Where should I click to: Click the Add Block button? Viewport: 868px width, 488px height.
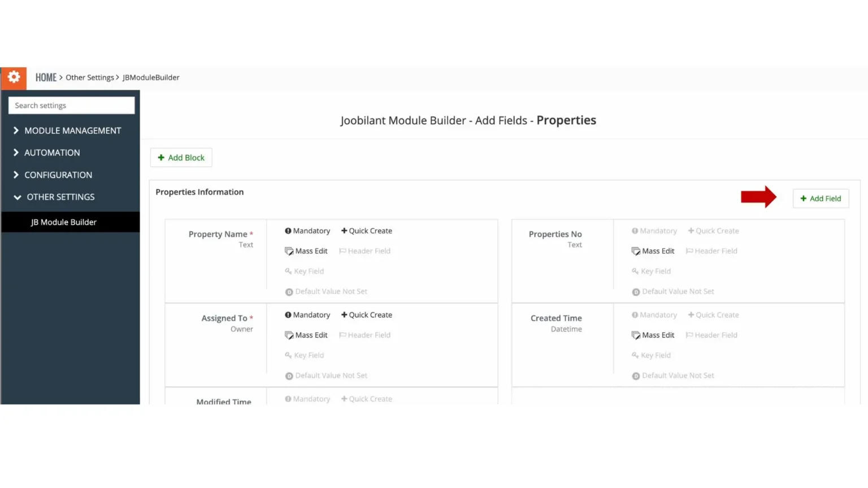[x=181, y=157]
